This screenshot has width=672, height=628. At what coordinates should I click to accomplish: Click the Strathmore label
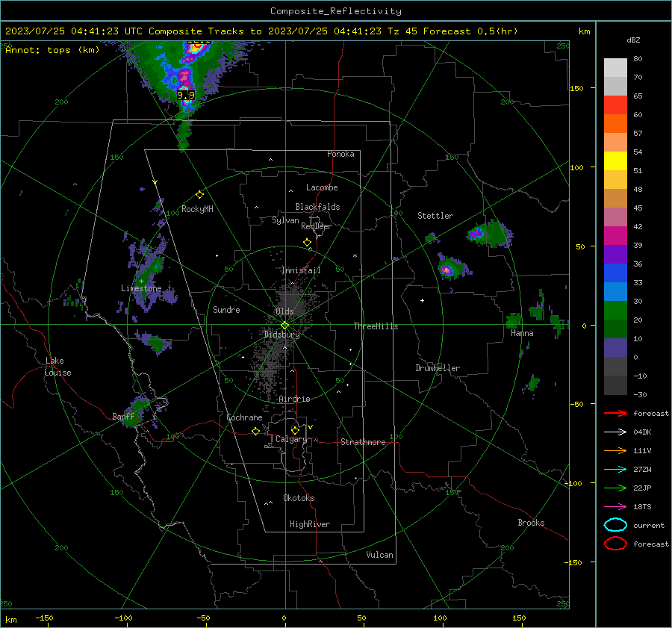[x=363, y=442]
